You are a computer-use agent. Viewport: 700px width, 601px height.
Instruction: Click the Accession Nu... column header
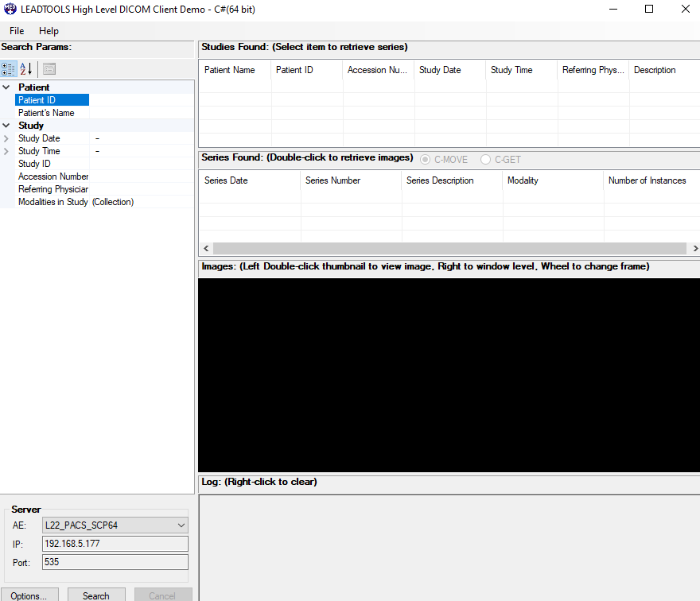[x=379, y=70]
